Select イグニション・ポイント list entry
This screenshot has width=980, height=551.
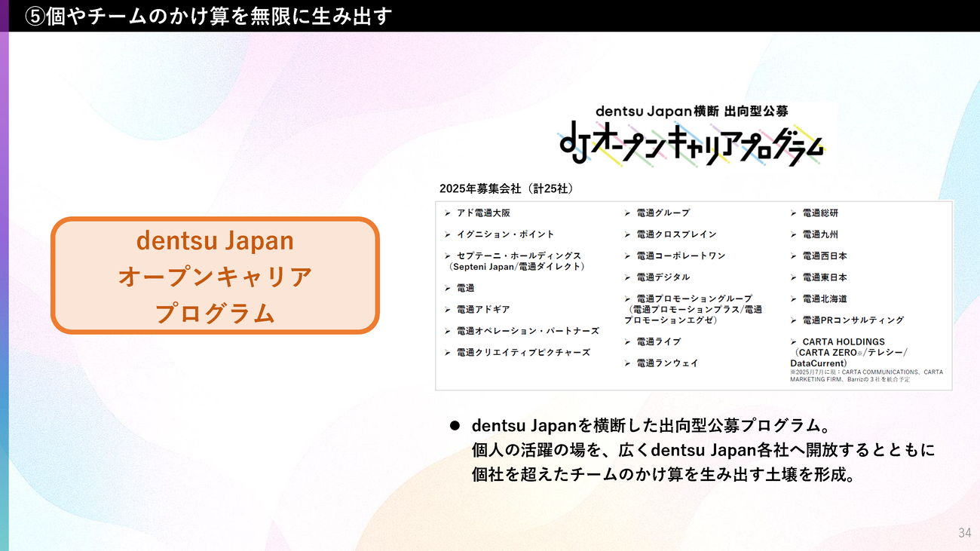coord(505,234)
